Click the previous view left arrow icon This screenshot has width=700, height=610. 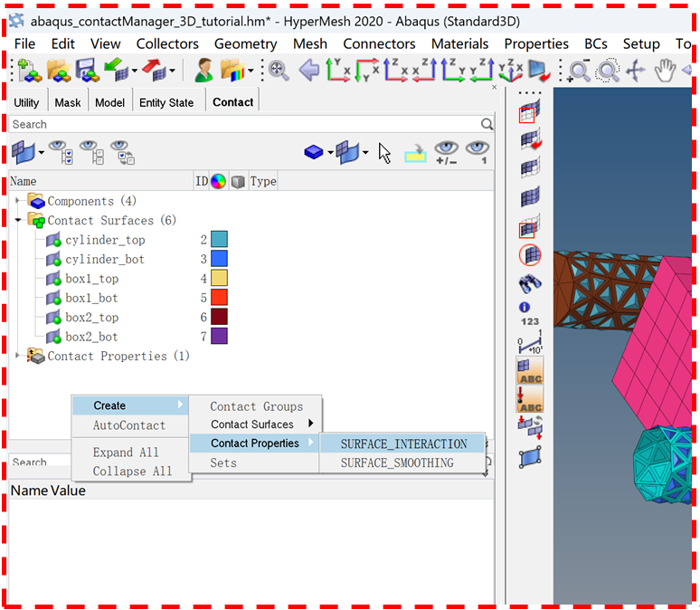tap(309, 71)
